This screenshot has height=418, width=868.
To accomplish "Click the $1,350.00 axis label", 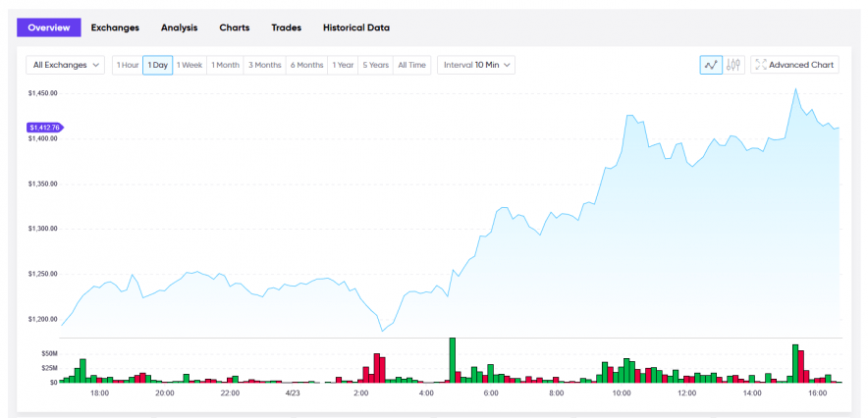I will 42,183.
